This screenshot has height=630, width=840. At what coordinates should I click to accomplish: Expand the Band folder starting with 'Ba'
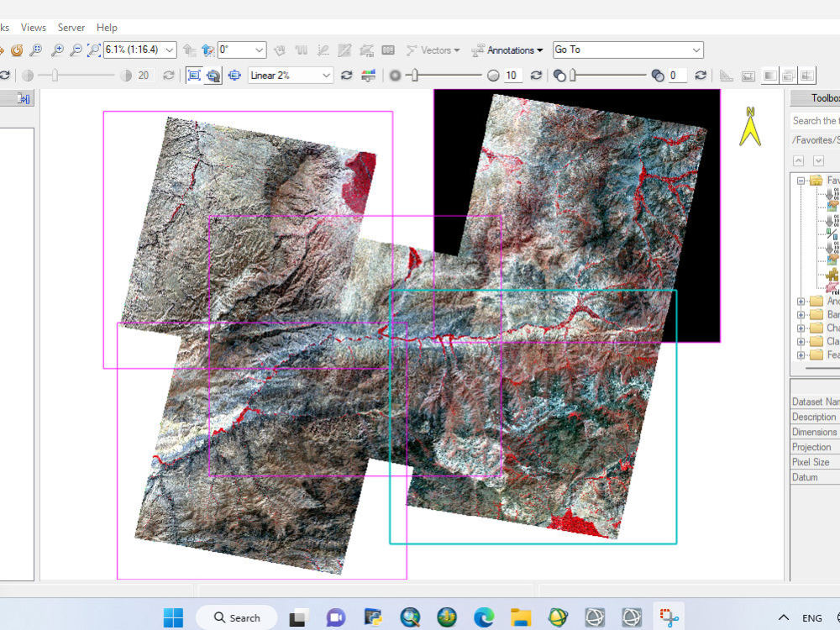[x=801, y=314]
